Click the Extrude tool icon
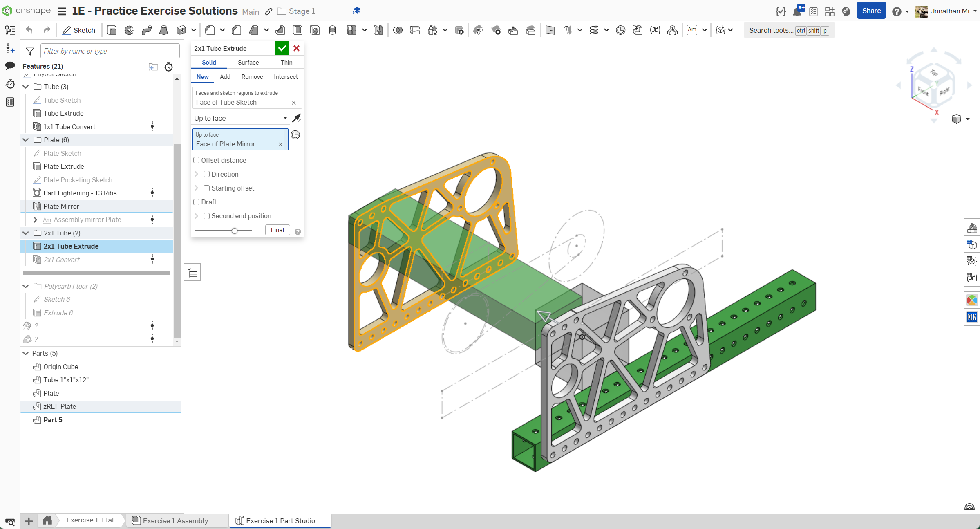This screenshot has width=980, height=529. coord(112,30)
